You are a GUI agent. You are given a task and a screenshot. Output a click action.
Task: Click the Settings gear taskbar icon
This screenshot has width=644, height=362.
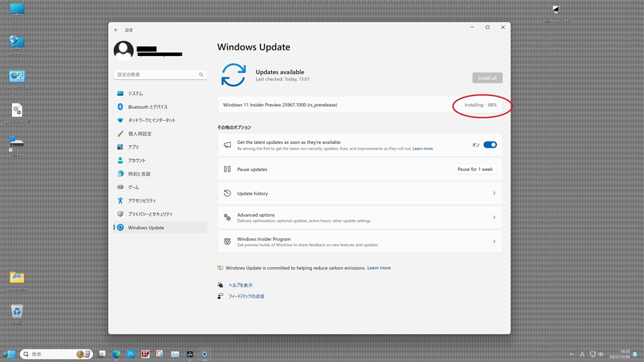tap(204, 354)
